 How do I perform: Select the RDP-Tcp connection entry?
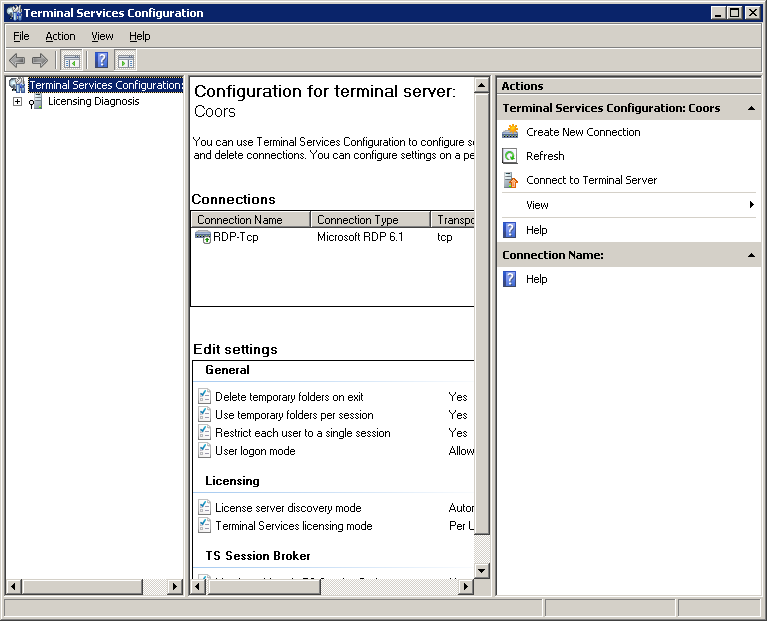(x=235, y=237)
